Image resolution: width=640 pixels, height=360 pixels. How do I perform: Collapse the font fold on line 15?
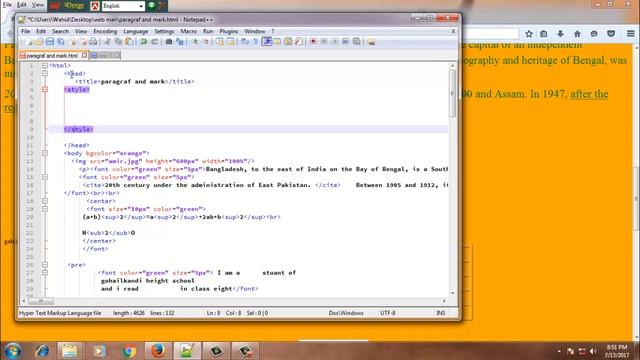coord(45,177)
